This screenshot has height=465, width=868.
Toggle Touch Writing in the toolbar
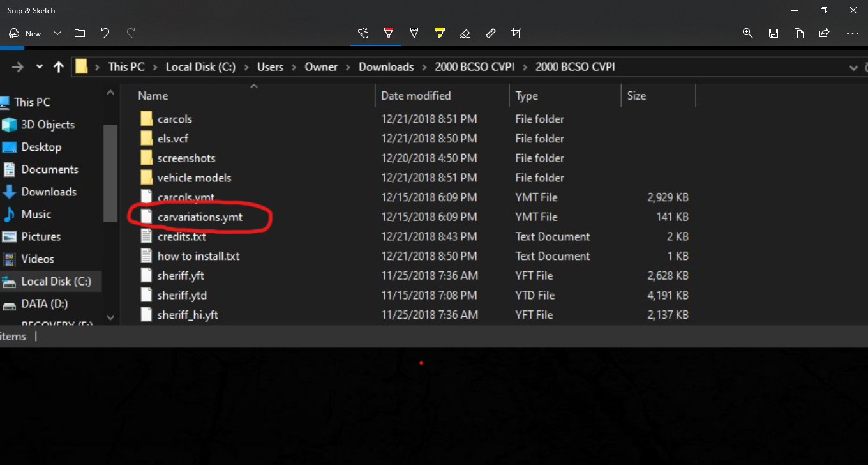point(363,33)
